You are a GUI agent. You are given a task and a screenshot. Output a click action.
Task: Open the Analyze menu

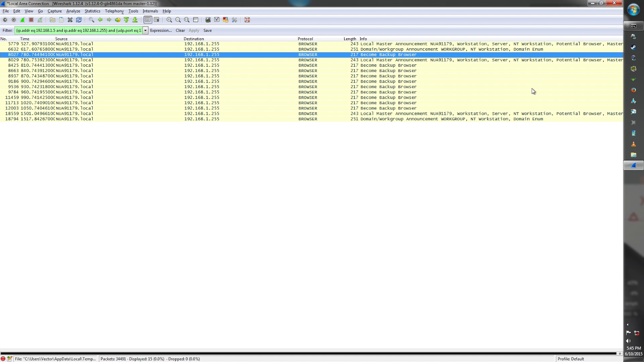73,11
